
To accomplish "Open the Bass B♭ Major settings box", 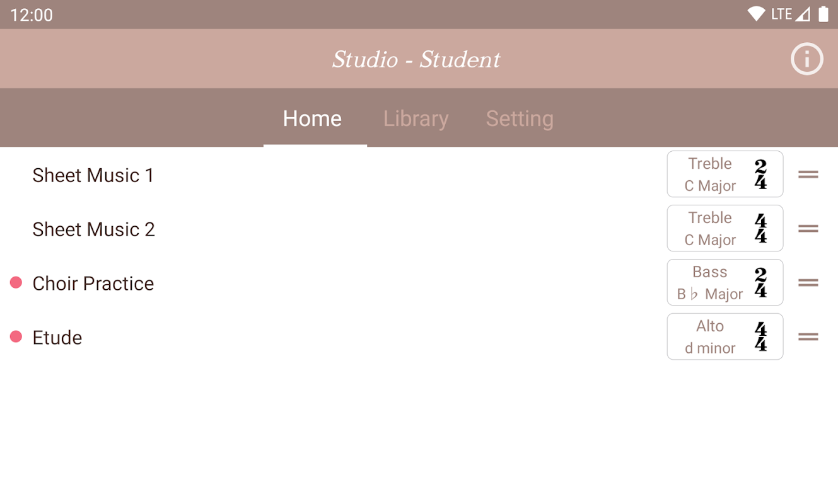I will point(710,283).
